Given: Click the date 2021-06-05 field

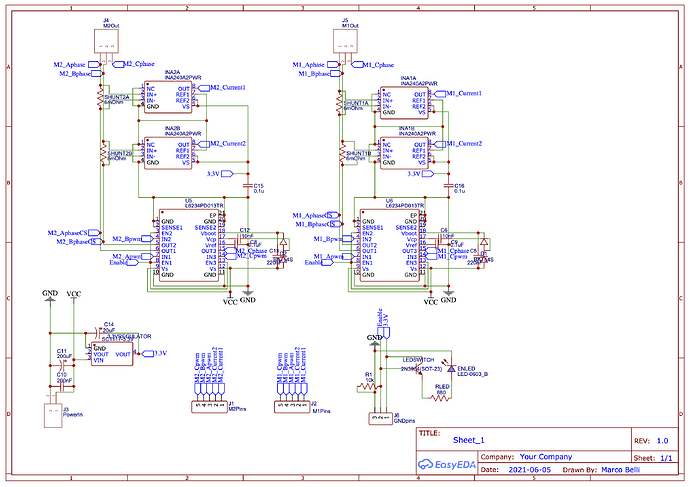Looking at the screenshot, I should tap(529, 470).
